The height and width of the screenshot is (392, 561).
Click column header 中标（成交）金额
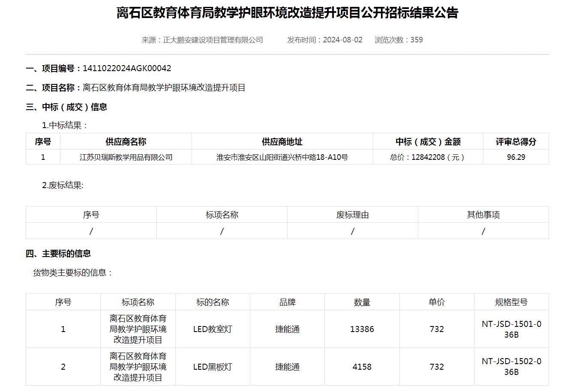pos(428,141)
